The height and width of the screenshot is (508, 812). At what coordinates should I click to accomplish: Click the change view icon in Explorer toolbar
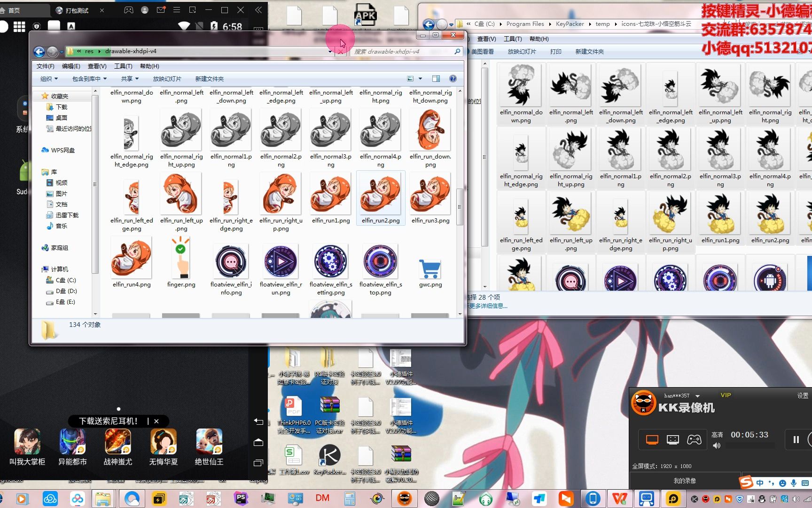tap(410, 79)
